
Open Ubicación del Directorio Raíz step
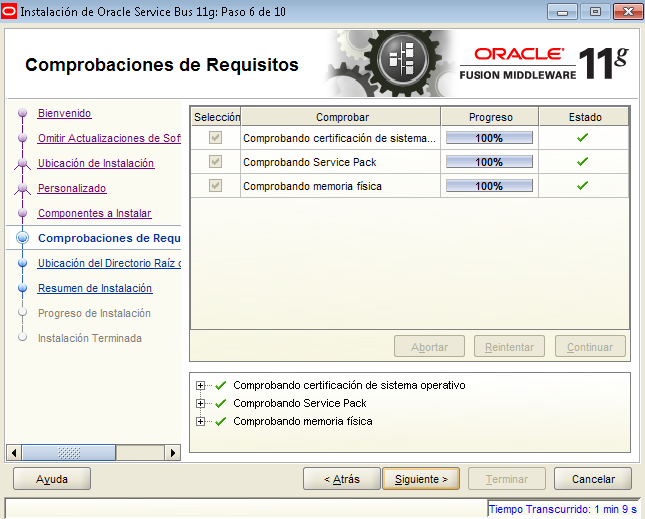coord(109,263)
